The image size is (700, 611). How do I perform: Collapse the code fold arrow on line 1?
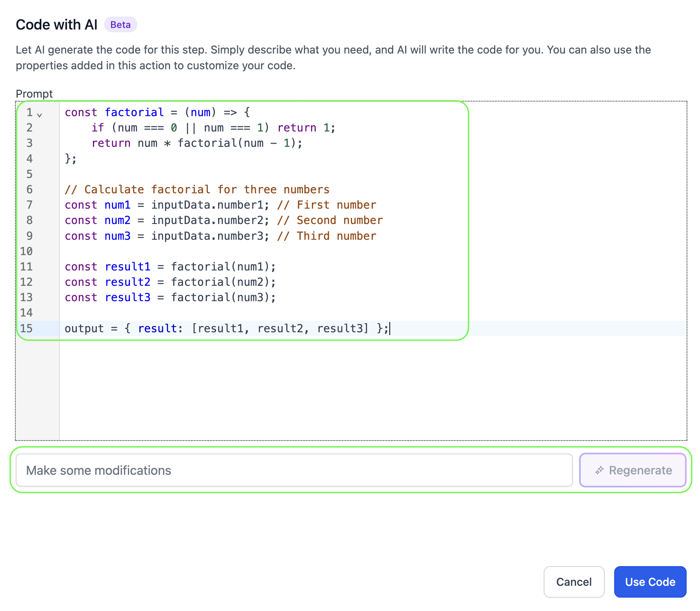39,115
